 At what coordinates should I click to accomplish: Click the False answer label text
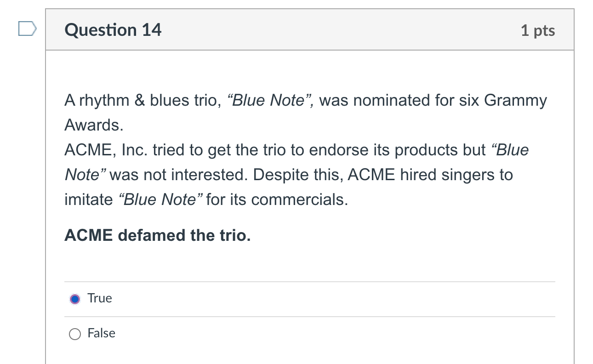102,334
